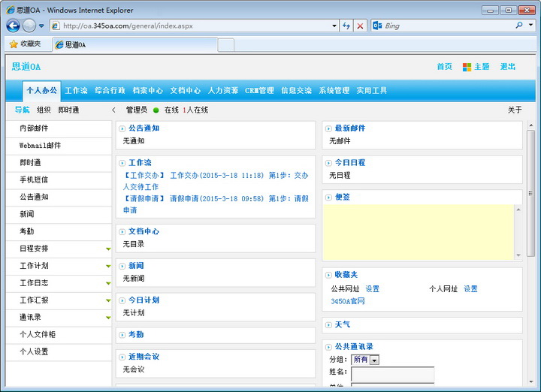Open the search provider dropdown arrow

coord(530,26)
